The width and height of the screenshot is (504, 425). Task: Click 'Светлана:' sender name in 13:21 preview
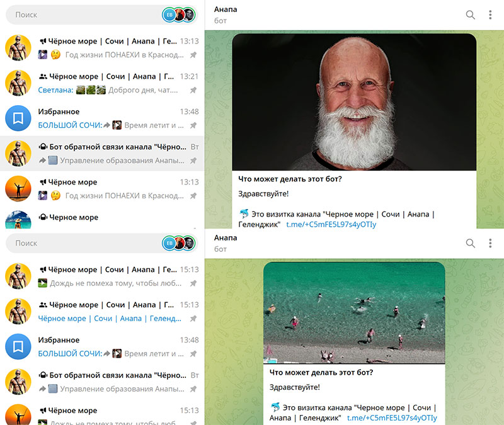point(55,90)
